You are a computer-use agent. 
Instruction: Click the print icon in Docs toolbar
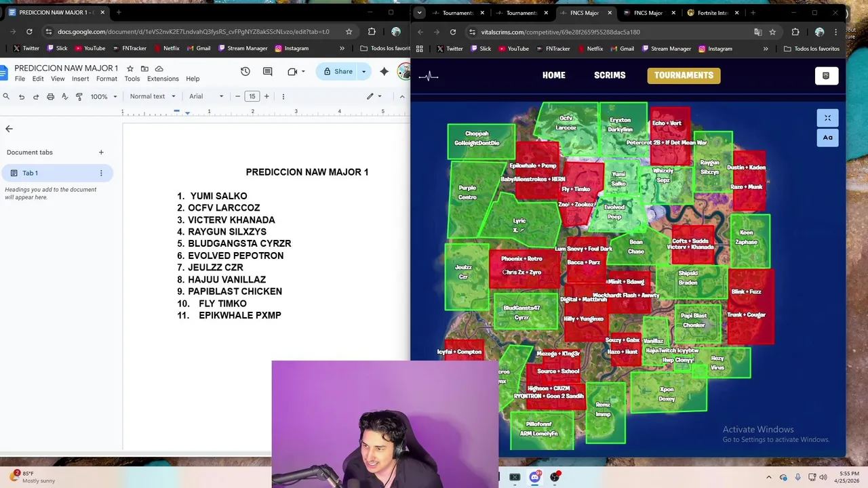coord(50,96)
